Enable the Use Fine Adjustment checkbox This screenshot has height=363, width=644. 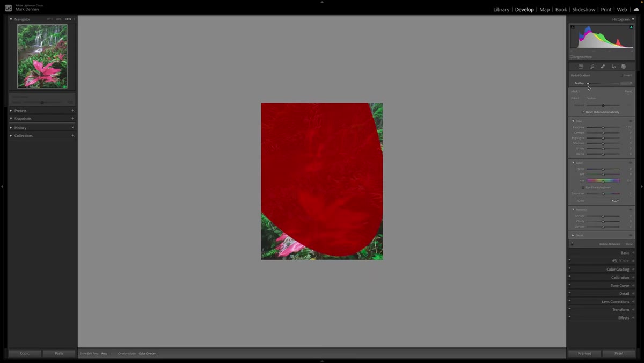(583, 187)
